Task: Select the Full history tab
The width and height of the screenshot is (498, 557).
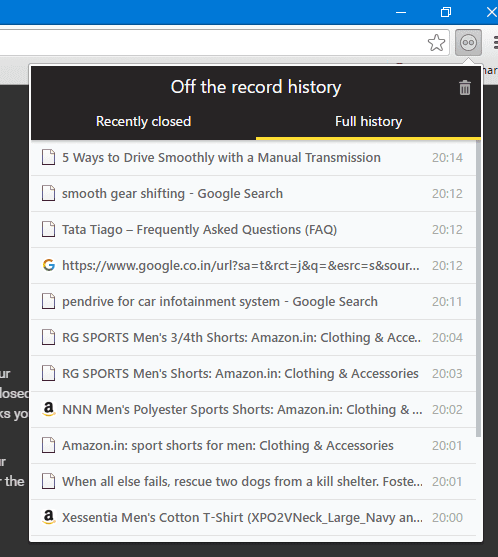Action: (x=368, y=121)
